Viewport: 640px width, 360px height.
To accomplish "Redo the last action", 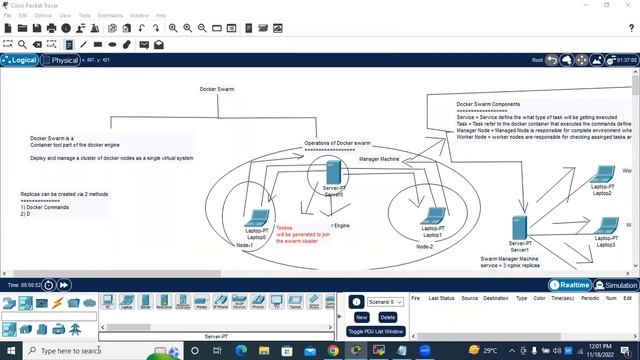I will coord(156,28).
